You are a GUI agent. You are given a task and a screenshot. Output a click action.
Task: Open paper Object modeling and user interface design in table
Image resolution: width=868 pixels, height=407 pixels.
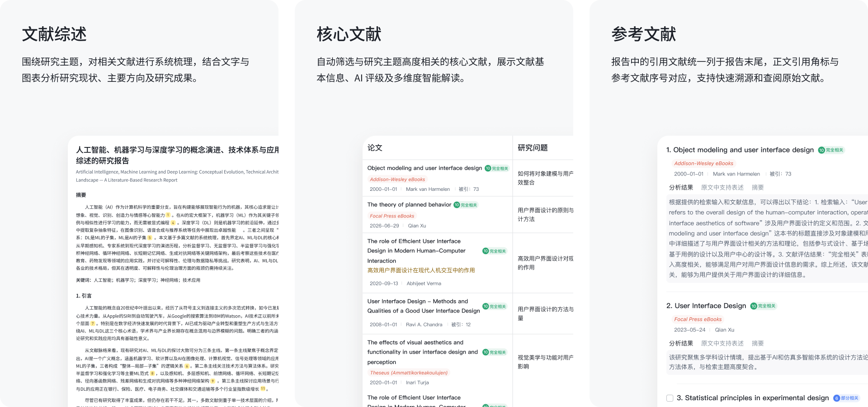pos(425,168)
